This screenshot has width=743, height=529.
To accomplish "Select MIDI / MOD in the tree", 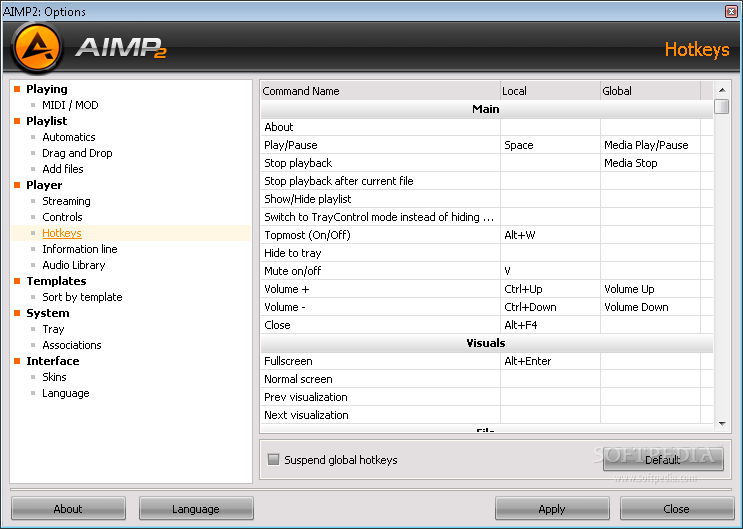I will (70, 105).
